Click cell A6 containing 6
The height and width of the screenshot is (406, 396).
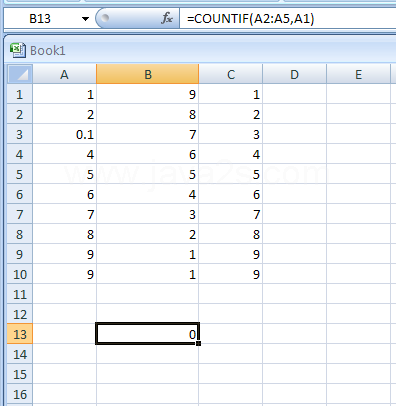(x=64, y=194)
